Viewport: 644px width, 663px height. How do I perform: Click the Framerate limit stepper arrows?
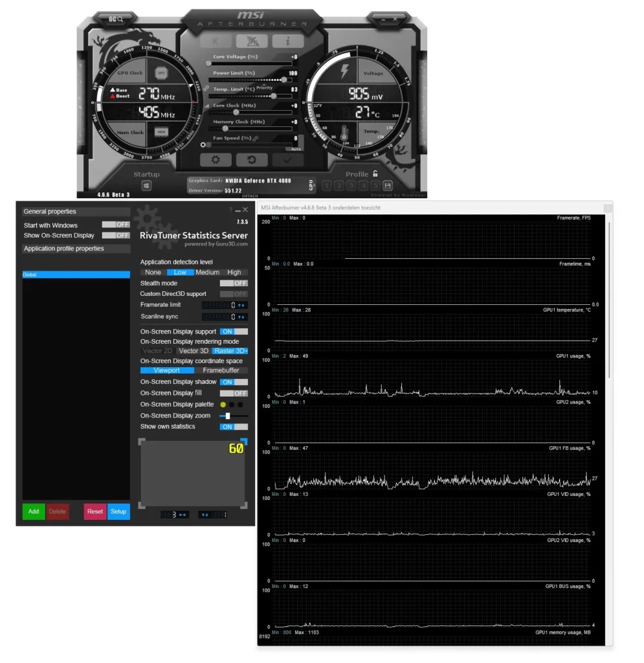pyautogui.click(x=241, y=305)
